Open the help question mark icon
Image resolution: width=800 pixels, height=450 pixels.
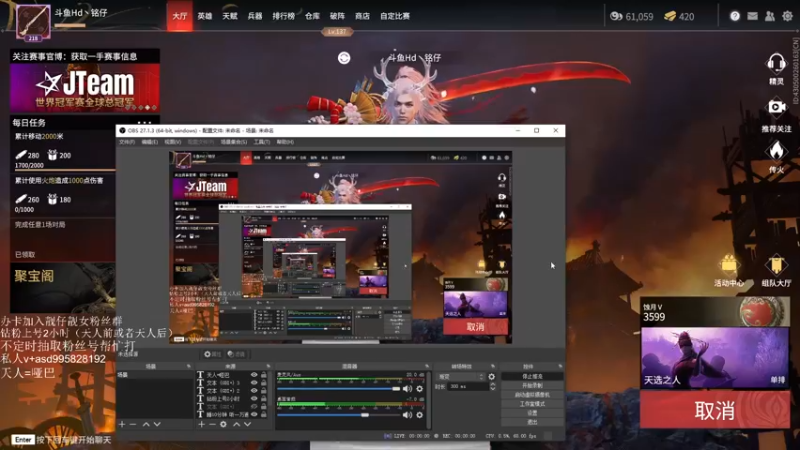pyautogui.click(x=735, y=16)
